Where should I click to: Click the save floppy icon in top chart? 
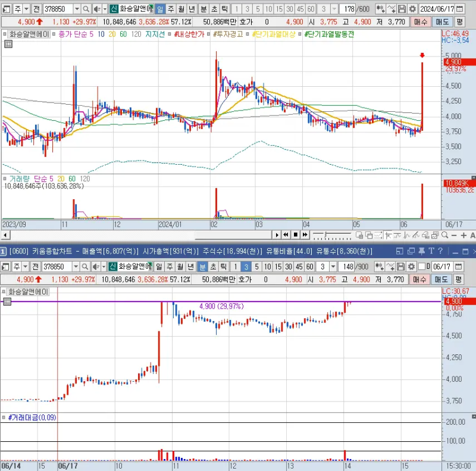click(x=402, y=9)
